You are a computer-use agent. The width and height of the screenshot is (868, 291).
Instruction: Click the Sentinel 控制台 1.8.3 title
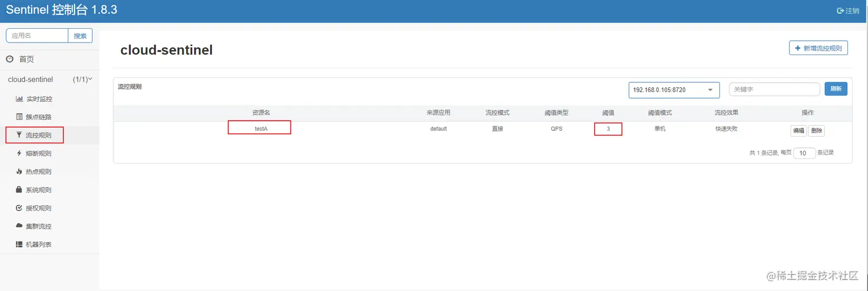point(61,10)
